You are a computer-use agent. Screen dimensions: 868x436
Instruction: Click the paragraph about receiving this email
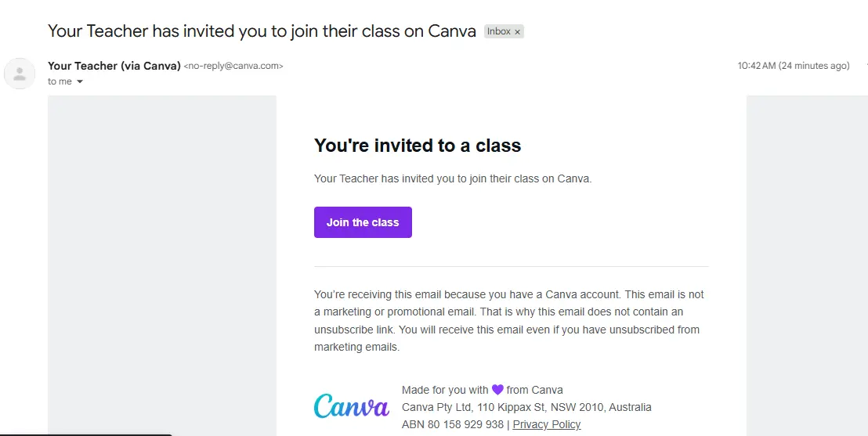pos(509,321)
